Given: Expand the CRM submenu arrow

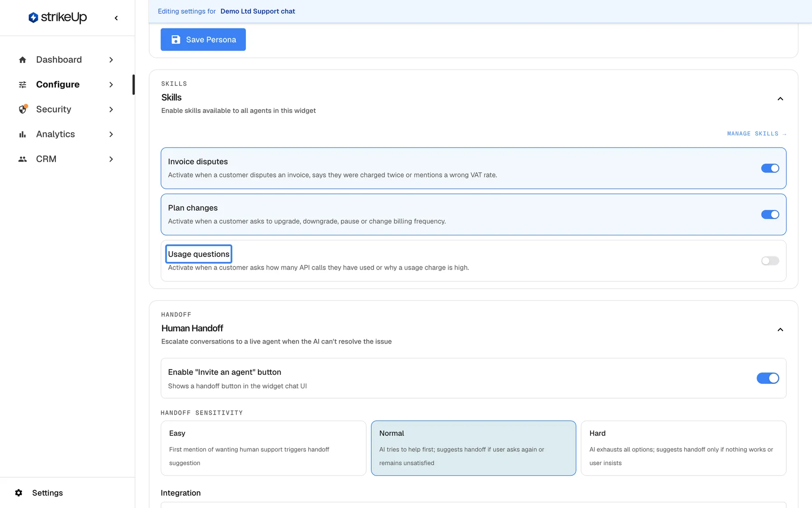Looking at the screenshot, I should click(111, 159).
